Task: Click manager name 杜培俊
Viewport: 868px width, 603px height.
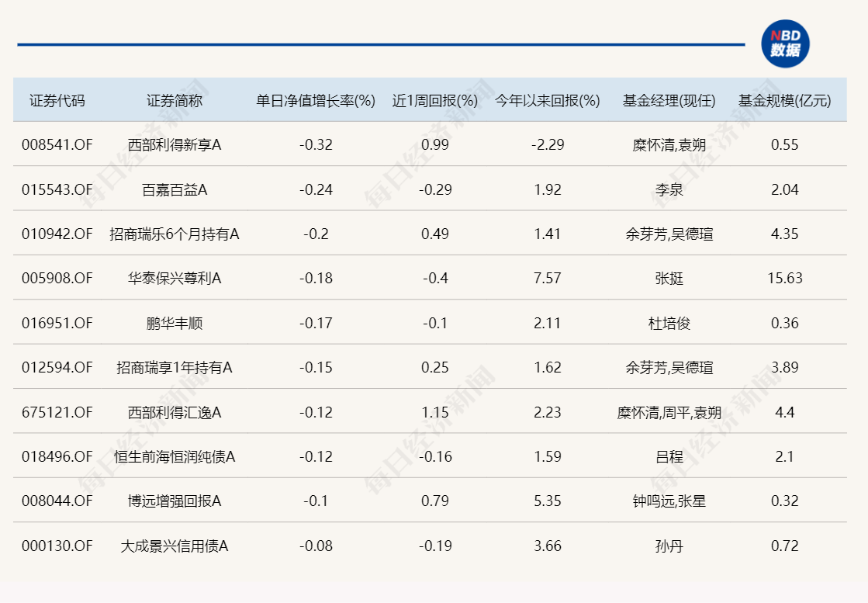Action: click(669, 324)
